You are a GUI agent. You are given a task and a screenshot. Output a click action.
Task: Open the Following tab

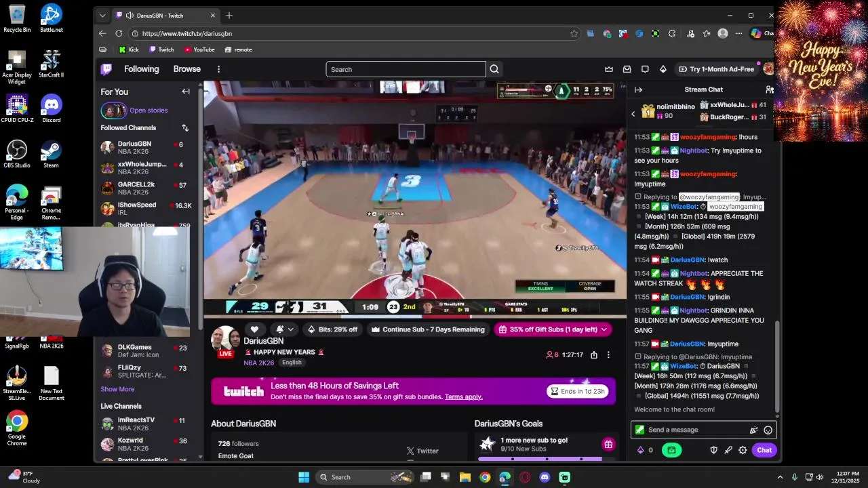coord(141,69)
